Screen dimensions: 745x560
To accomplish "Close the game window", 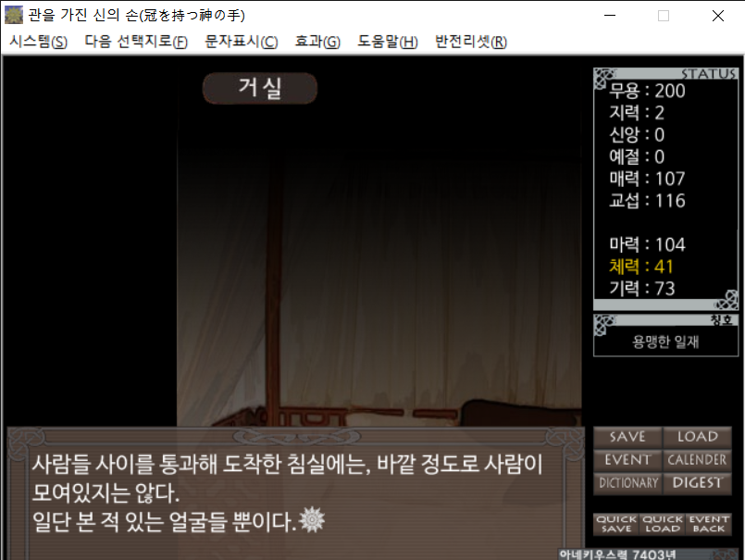I will 718,15.
